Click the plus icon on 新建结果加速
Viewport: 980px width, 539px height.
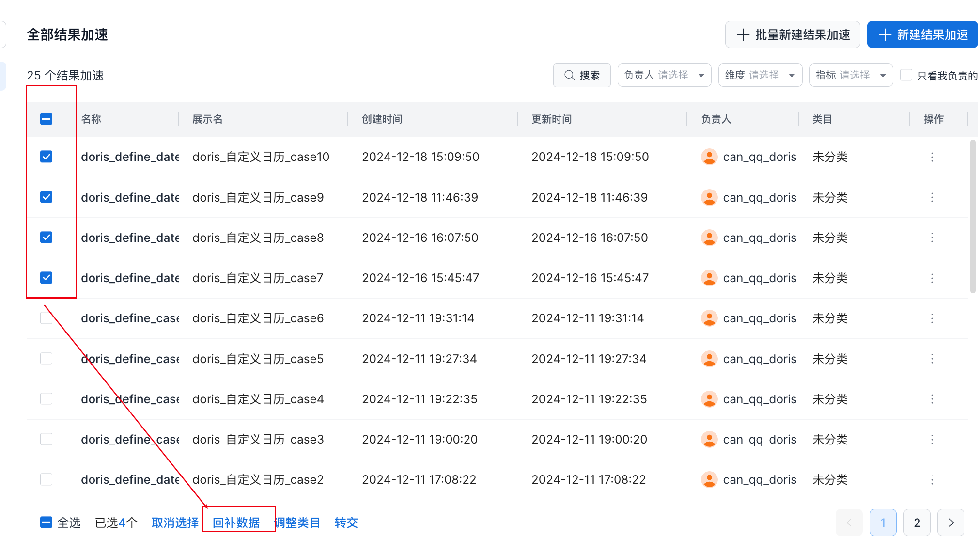point(885,35)
